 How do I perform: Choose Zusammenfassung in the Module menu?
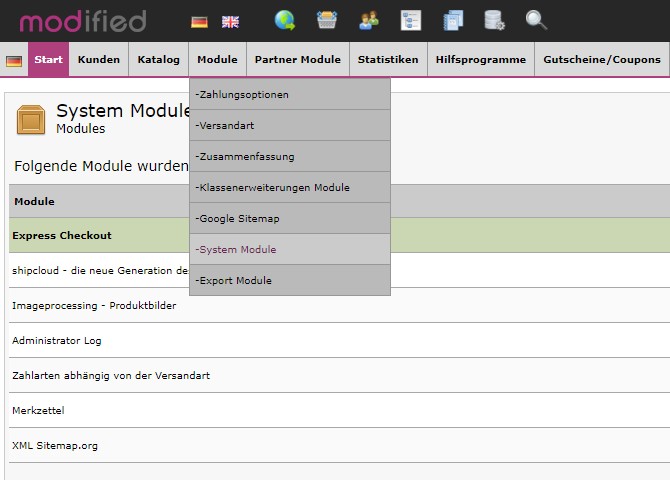[290, 156]
